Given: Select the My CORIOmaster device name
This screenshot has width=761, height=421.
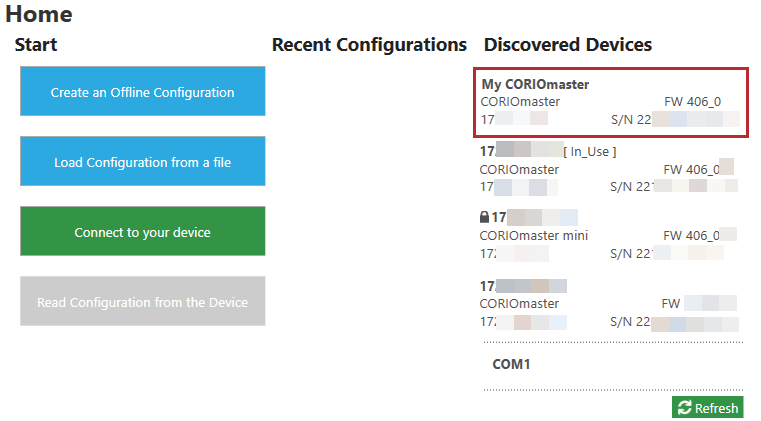Looking at the screenshot, I should click(x=535, y=84).
